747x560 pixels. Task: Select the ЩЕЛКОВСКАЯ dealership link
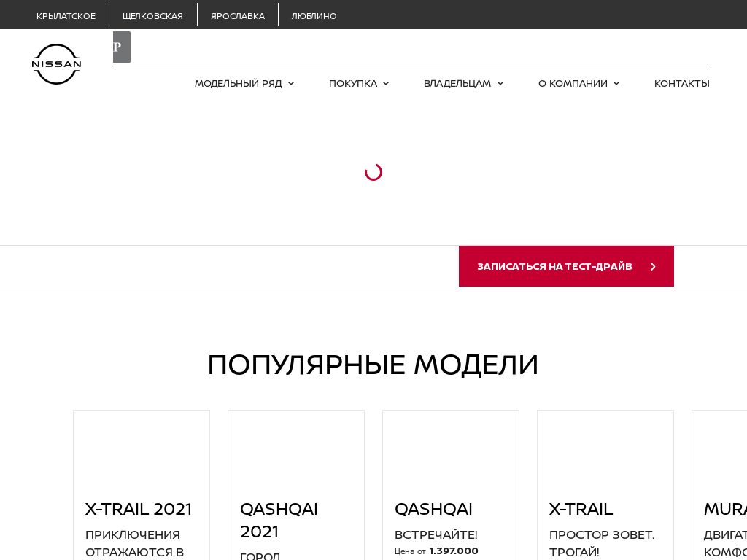[x=153, y=15]
